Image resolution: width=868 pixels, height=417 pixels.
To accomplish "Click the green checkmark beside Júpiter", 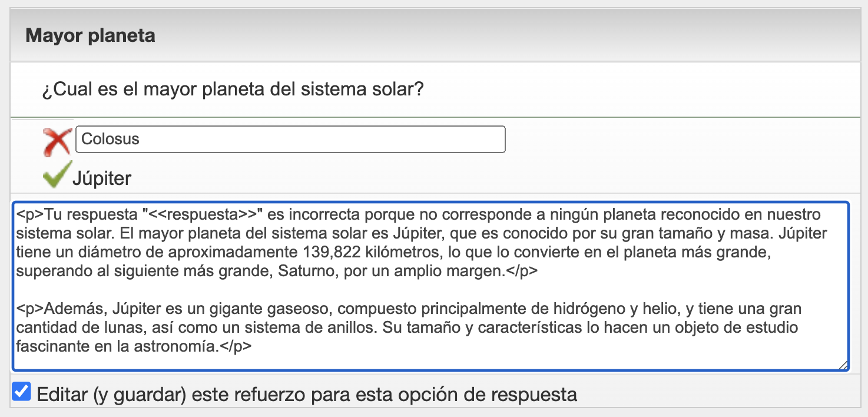I will click(57, 175).
